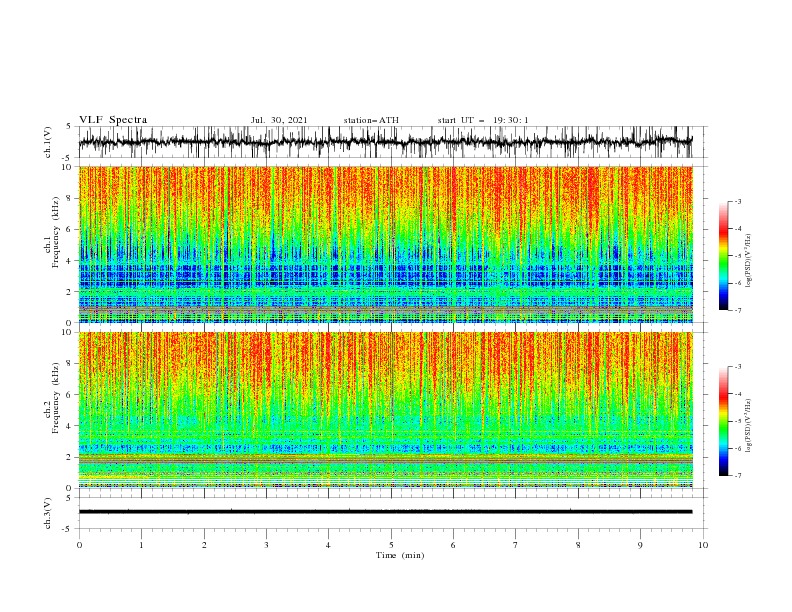Click the '0' tick on time axis
The height and width of the screenshot is (612, 792).
79,545
